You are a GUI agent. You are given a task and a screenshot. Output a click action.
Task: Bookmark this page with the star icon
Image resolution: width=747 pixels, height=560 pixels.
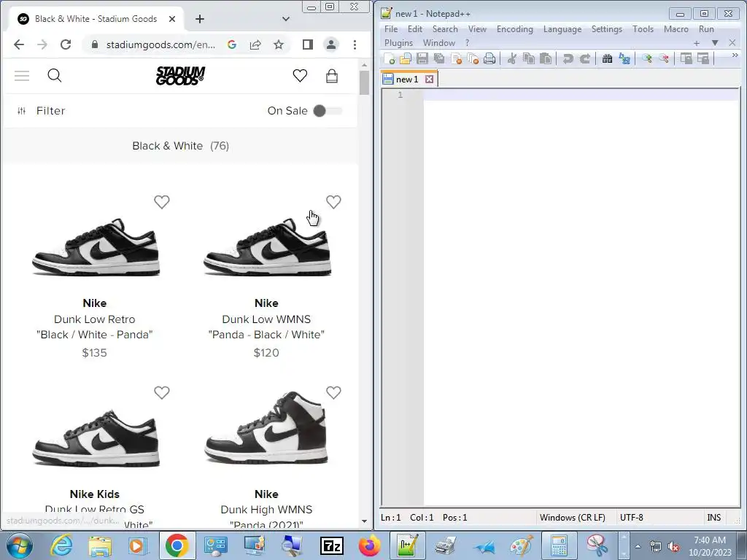tap(279, 44)
